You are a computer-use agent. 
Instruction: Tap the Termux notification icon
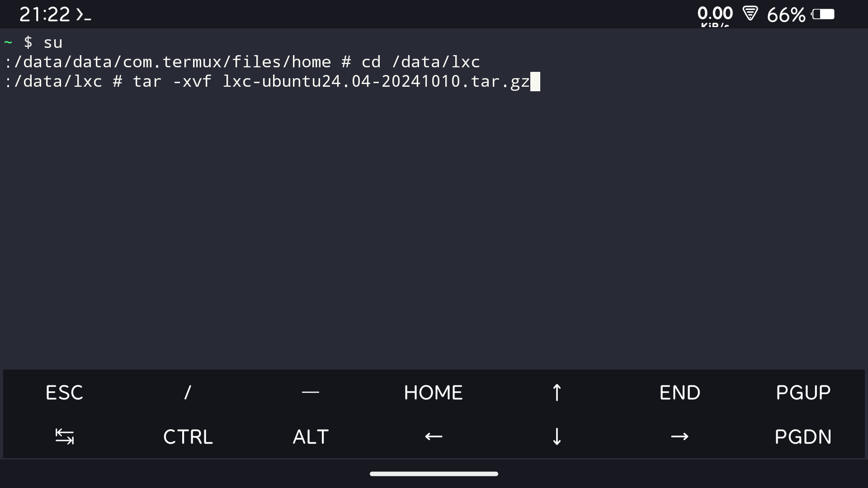84,15
